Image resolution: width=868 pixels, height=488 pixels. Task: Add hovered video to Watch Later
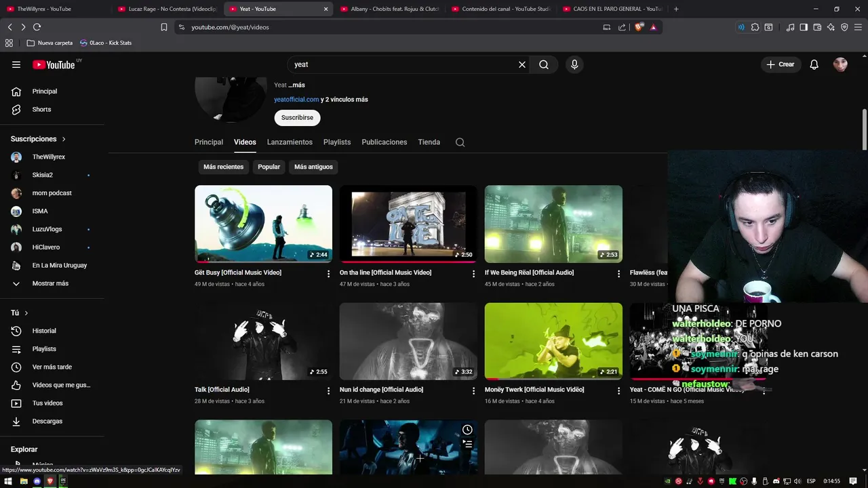[467, 430]
